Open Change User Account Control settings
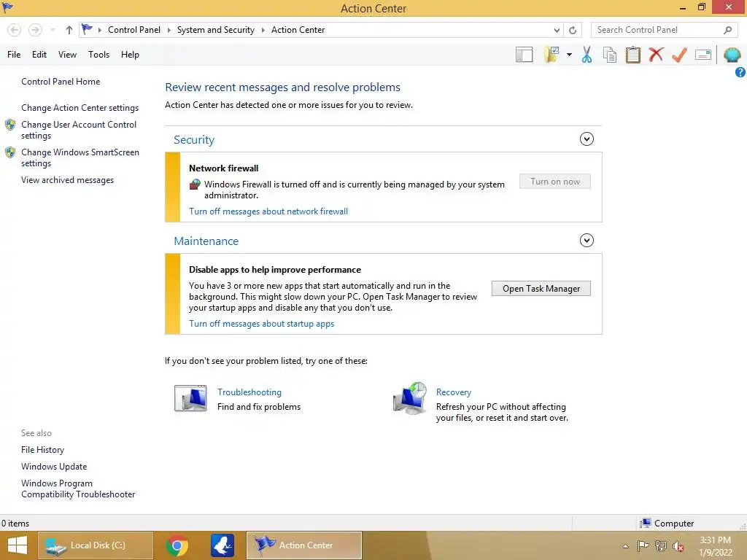 coord(79,130)
